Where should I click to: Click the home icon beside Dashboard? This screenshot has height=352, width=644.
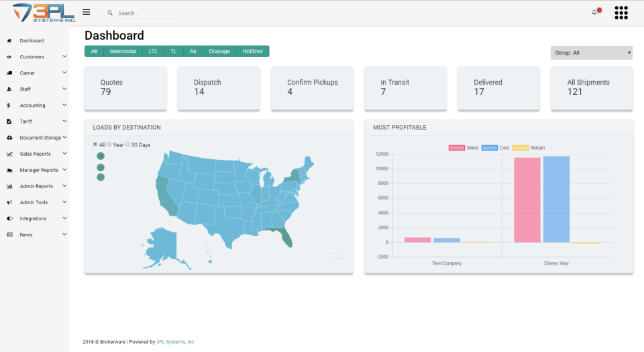coord(9,41)
